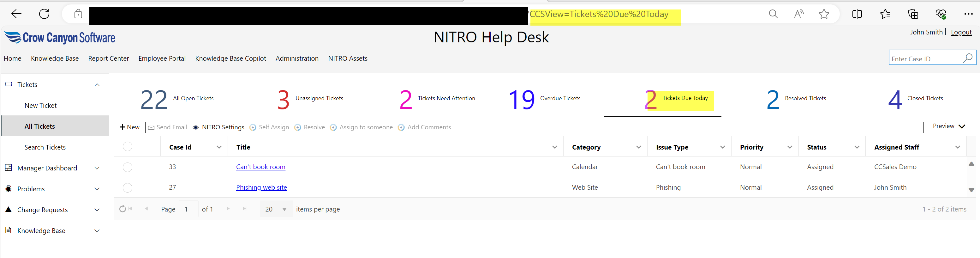Expand the Manager Dashboard section
Image resolution: width=980 pixels, height=258 pixels.
pyautogui.click(x=97, y=168)
